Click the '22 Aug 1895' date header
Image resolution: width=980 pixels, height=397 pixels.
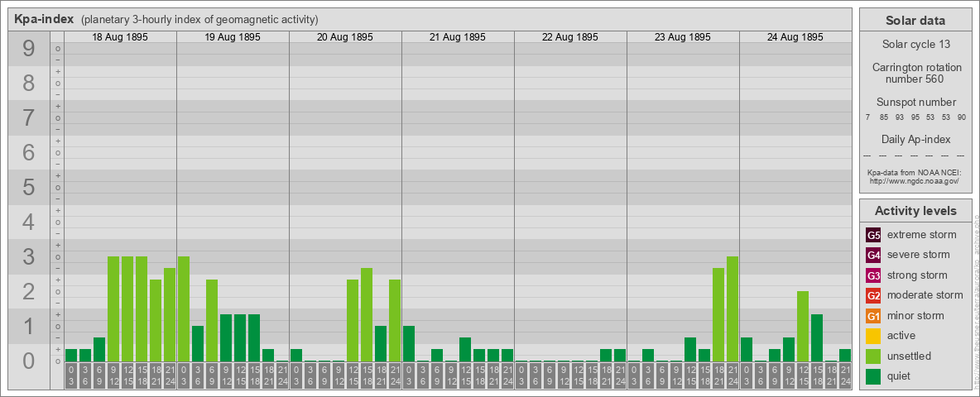click(570, 37)
